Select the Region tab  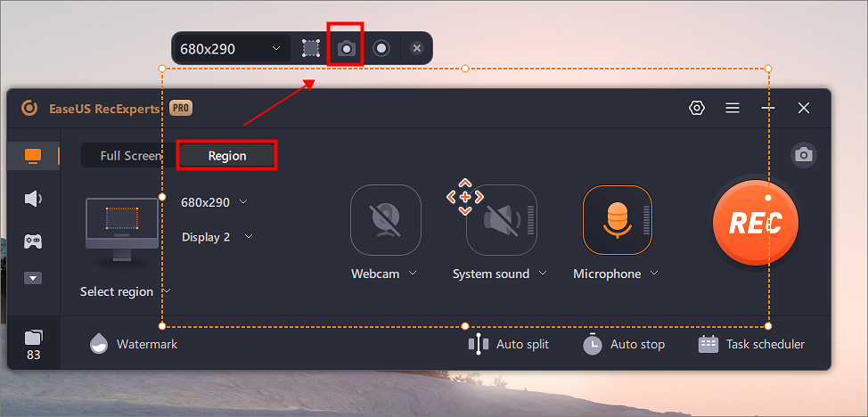click(x=227, y=156)
